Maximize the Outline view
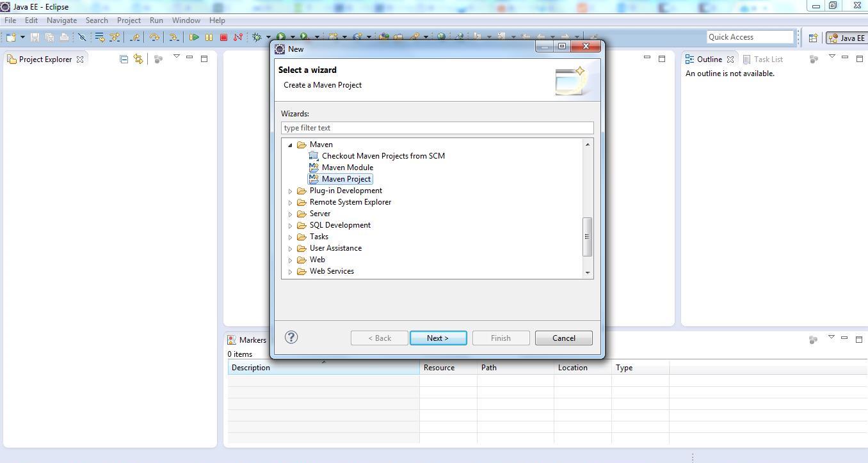The height and width of the screenshot is (463, 868). coord(860,59)
